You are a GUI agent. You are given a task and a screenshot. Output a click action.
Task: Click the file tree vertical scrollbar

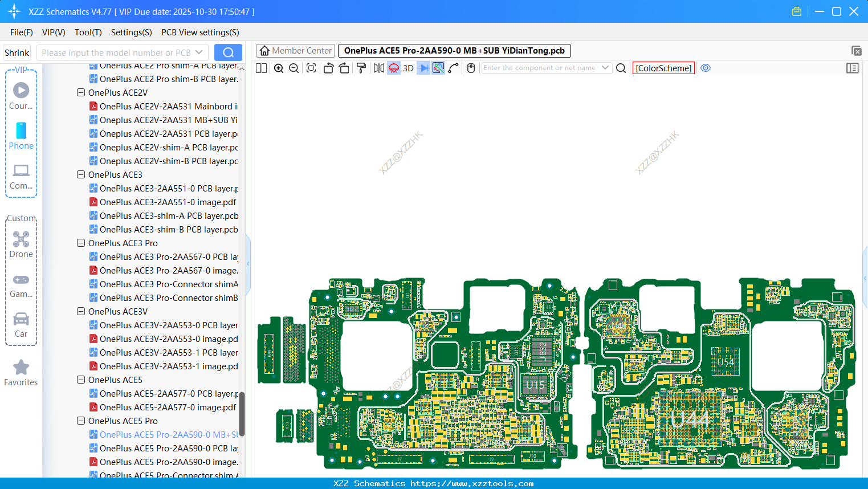tap(242, 414)
